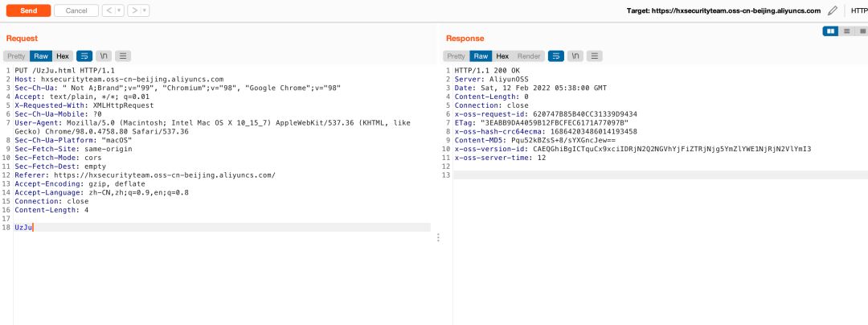Toggle non-printable characters in response viewer
Viewport: 868px width, 325px height.
click(x=575, y=56)
